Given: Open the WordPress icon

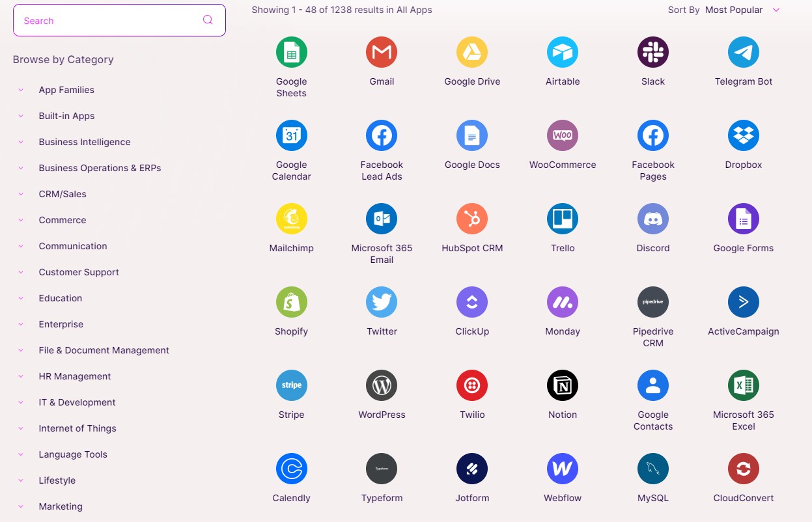Looking at the screenshot, I should coord(382,385).
